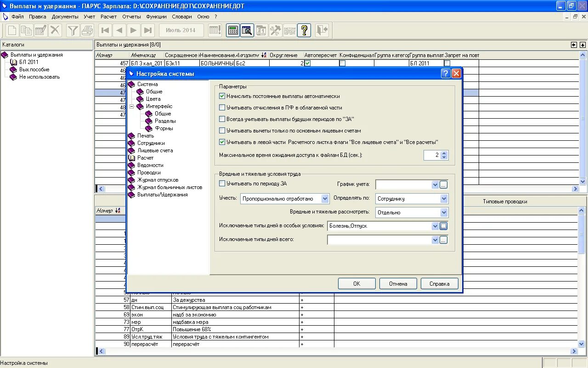This screenshot has height=368, width=588.
Task: Collapse the Интерфейс tree node
Action: pos(132,106)
